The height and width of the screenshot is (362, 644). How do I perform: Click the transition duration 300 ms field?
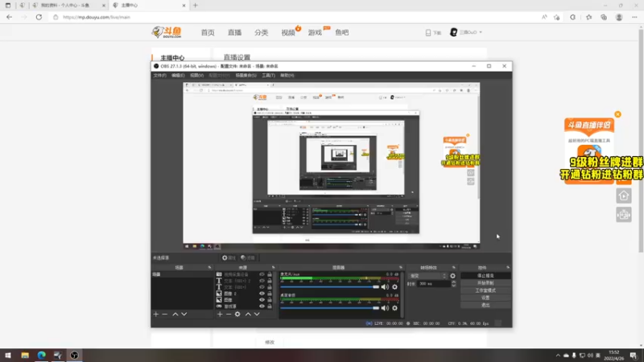coord(433,284)
